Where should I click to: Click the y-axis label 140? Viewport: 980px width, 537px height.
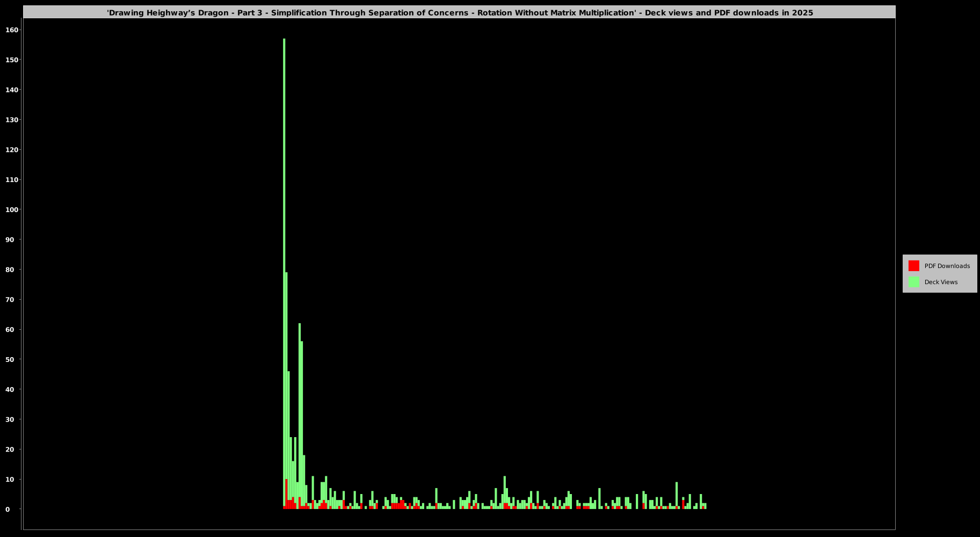click(x=12, y=90)
